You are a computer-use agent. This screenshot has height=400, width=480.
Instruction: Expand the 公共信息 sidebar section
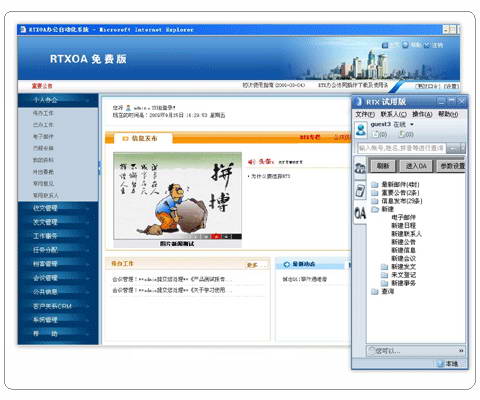(x=58, y=292)
